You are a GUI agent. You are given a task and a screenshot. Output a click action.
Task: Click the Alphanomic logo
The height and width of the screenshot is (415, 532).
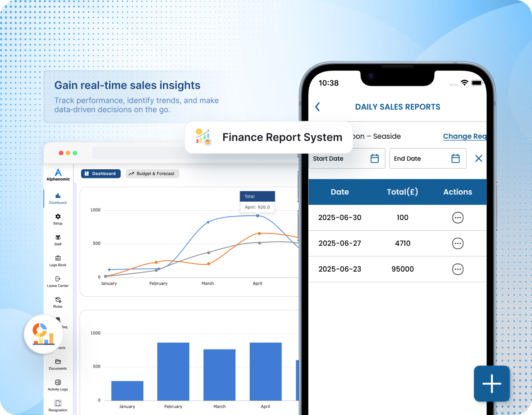pyautogui.click(x=58, y=175)
